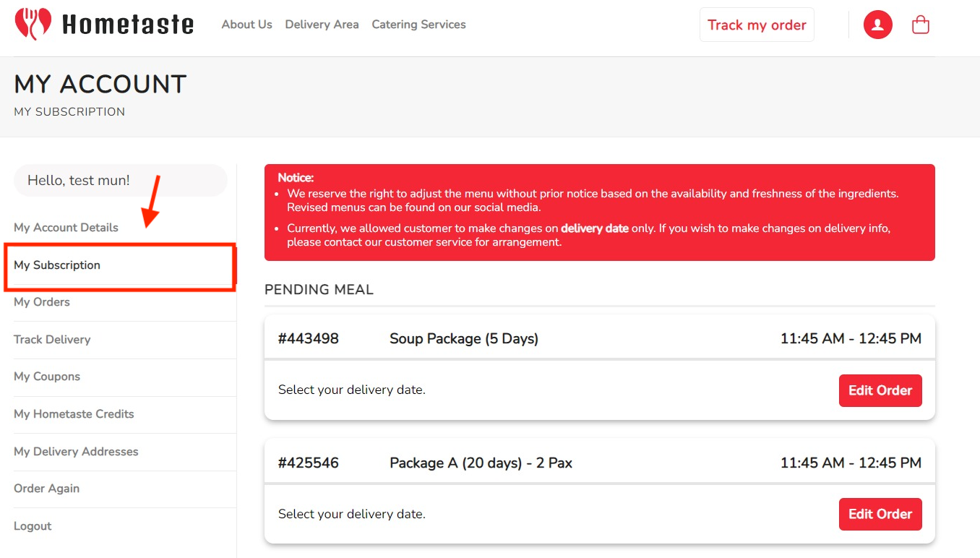View My Orders in sidebar

[42, 302]
